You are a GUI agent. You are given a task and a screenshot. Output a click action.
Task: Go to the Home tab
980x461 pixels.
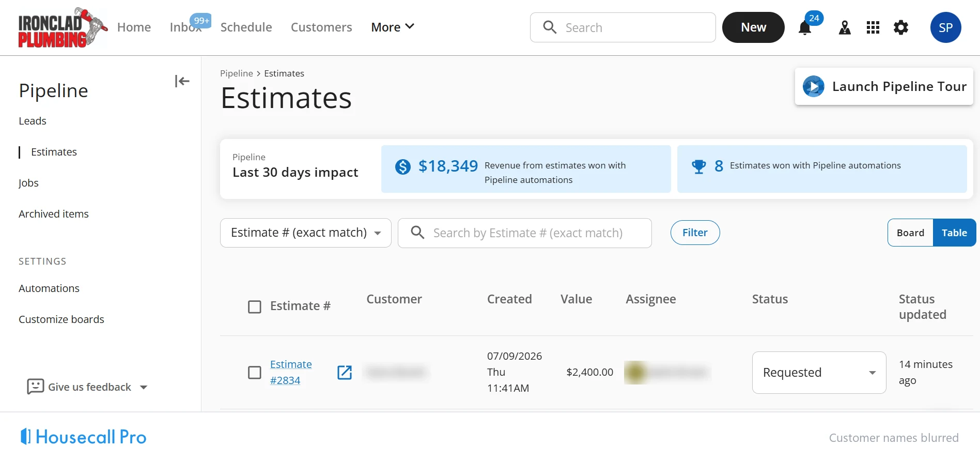tap(134, 27)
